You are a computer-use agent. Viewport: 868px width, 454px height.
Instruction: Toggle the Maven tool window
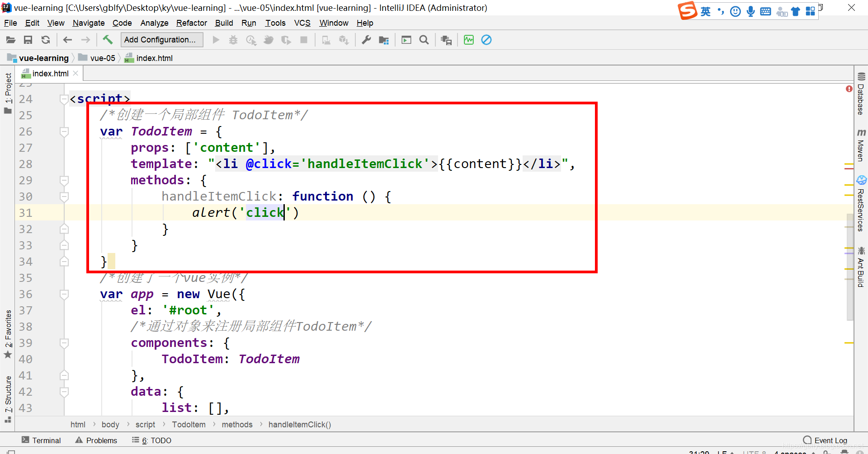pyautogui.click(x=861, y=145)
